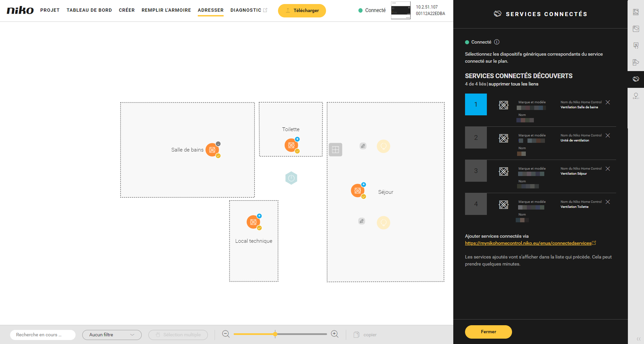This screenshot has width=644, height=344.
Task: Select ventilation device in Toilette room
Action: 291,145
